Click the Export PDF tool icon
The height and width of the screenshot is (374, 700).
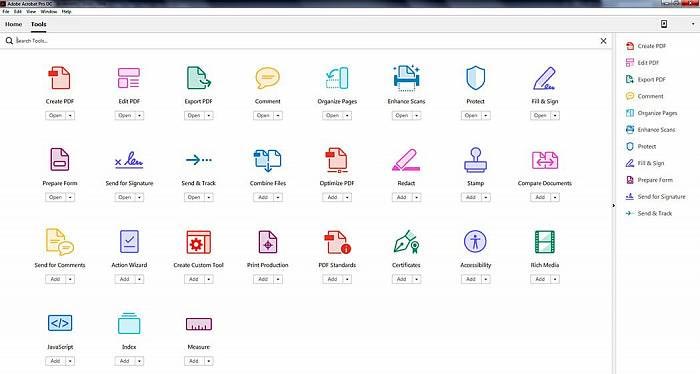point(199,78)
